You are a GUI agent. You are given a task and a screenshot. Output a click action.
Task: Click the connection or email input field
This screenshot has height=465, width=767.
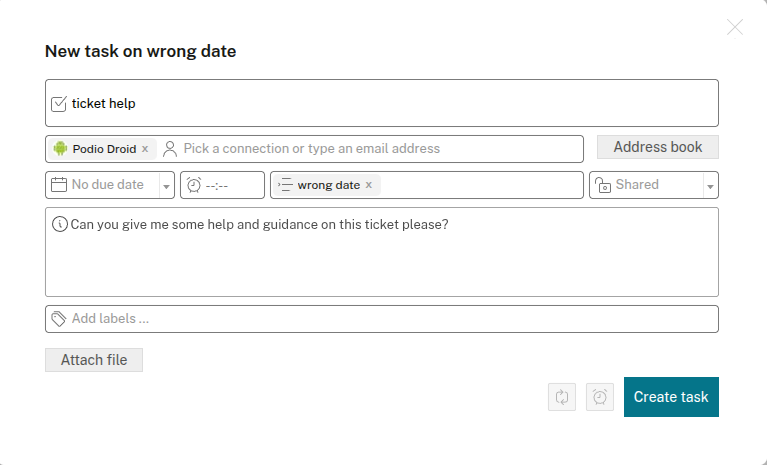(x=375, y=149)
